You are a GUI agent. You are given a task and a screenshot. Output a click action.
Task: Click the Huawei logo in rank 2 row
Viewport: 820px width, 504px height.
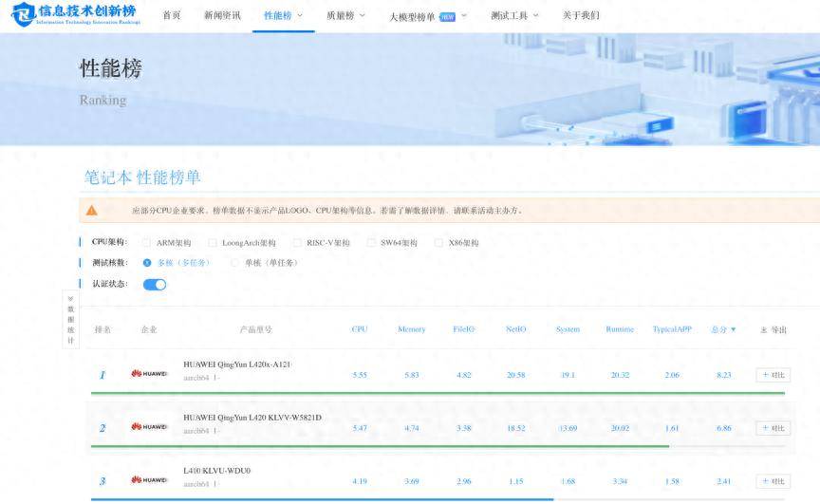coord(149,426)
